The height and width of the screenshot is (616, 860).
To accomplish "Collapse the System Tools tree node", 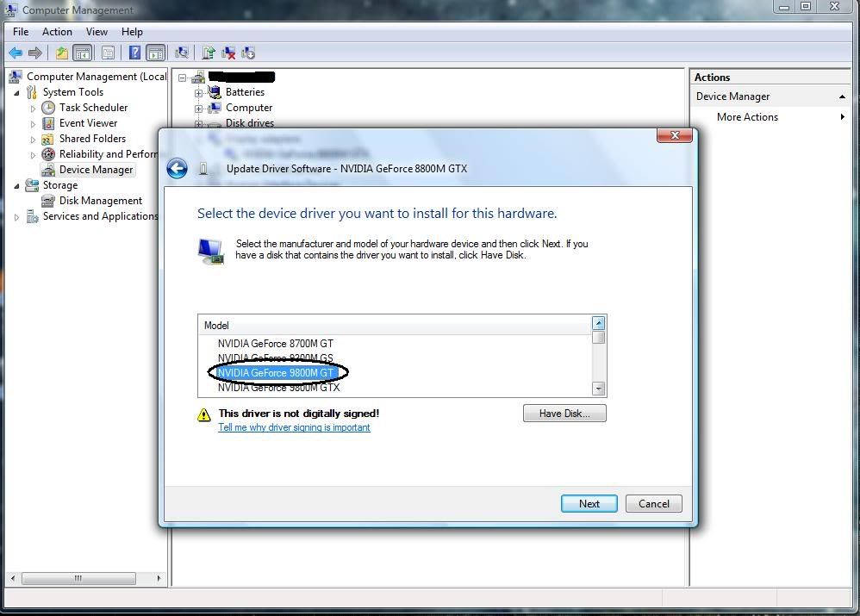I will (17, 93).
